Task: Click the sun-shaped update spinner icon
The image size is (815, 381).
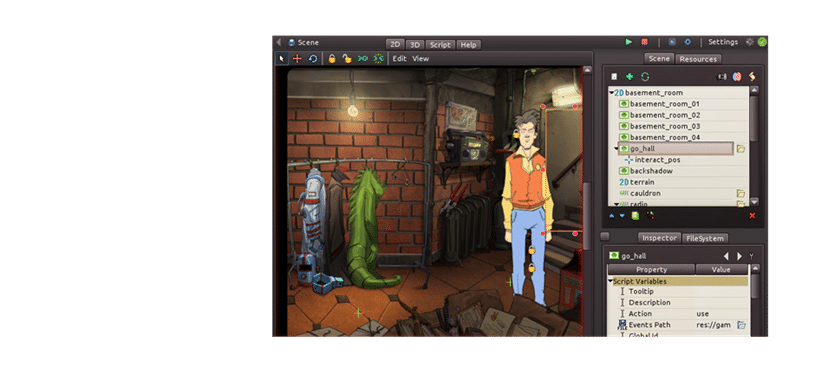Action: click(x=750, y=42)
